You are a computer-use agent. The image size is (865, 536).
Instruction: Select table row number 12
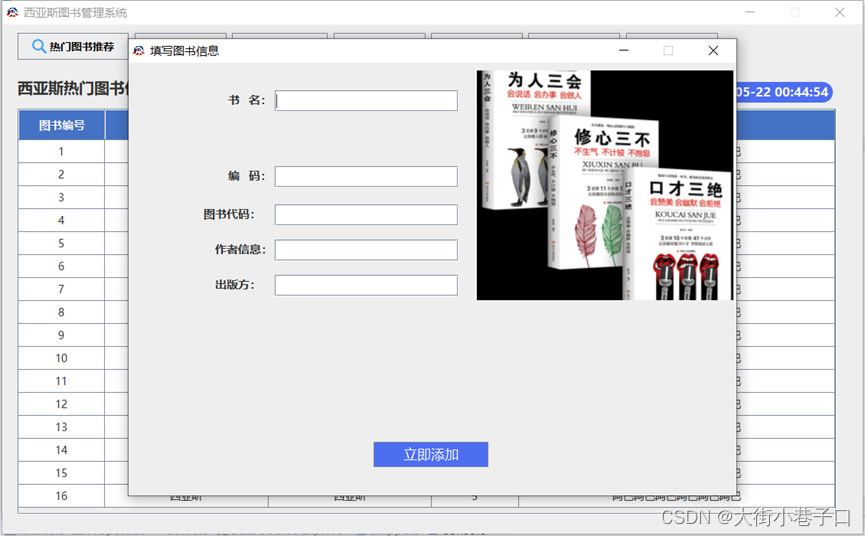click(x=61, y=404)
